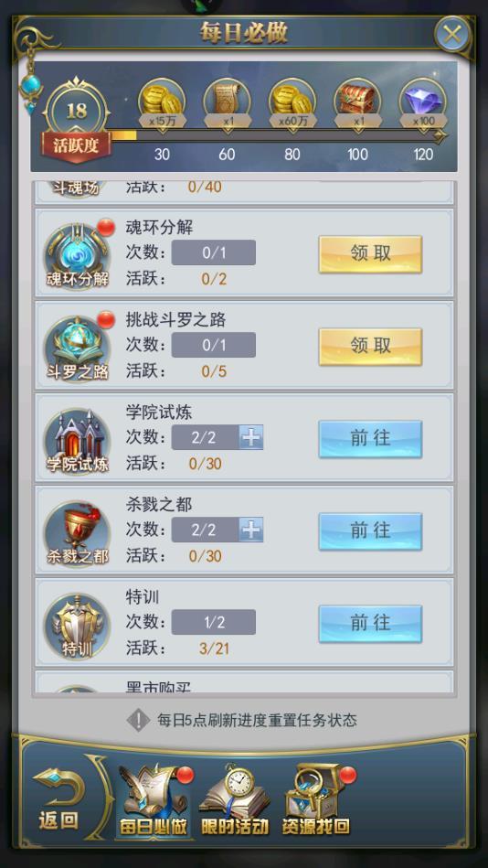The width and height of the screenshot is (488, 868).
Task: Tap the scroll reward at 60 activity
Action: (x=227, y=103)
